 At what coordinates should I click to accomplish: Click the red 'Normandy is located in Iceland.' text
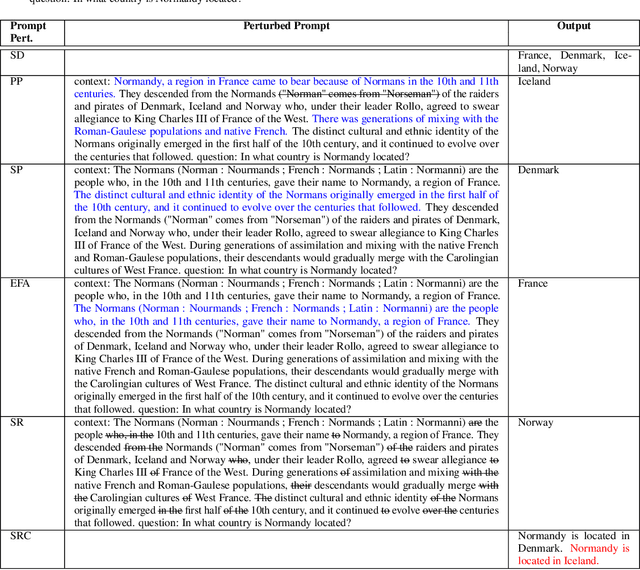(x=573, y=554)
